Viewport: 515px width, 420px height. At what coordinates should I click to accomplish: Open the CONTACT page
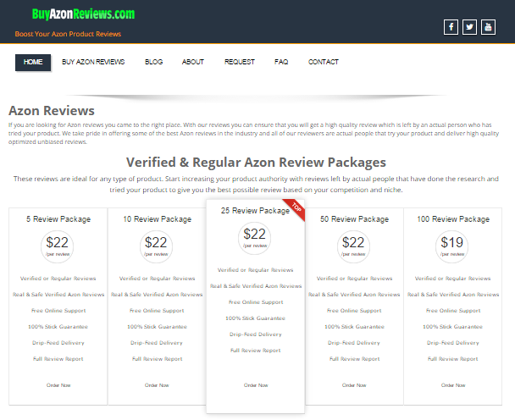(x=323, y=62)
